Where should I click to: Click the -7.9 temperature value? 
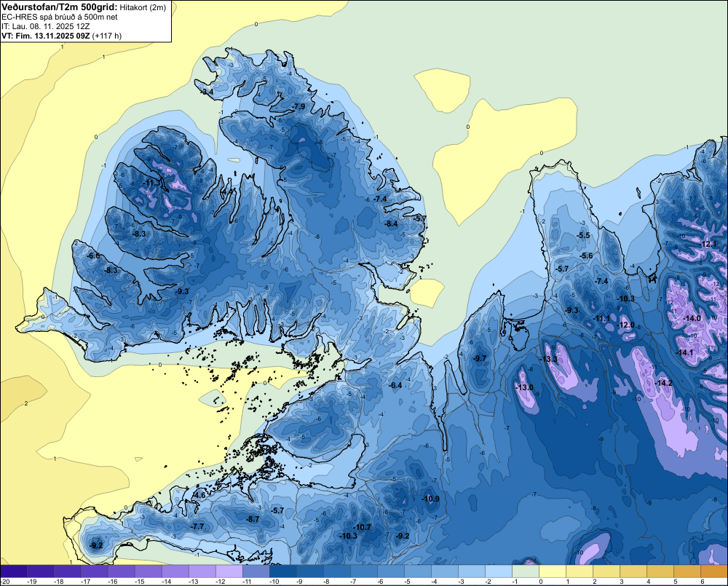(298, 106)
